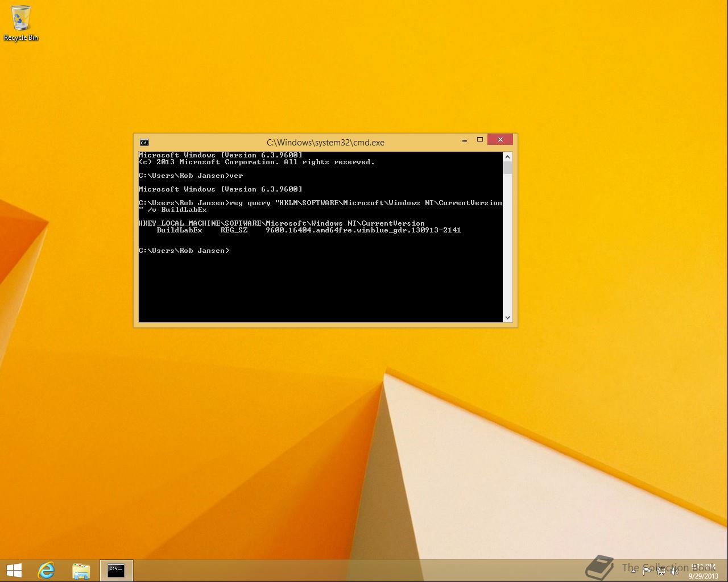This screenshot has width=728, height=582.
Task: Open File Explorer from the taskbar
Action: click(x=81, y=570)
